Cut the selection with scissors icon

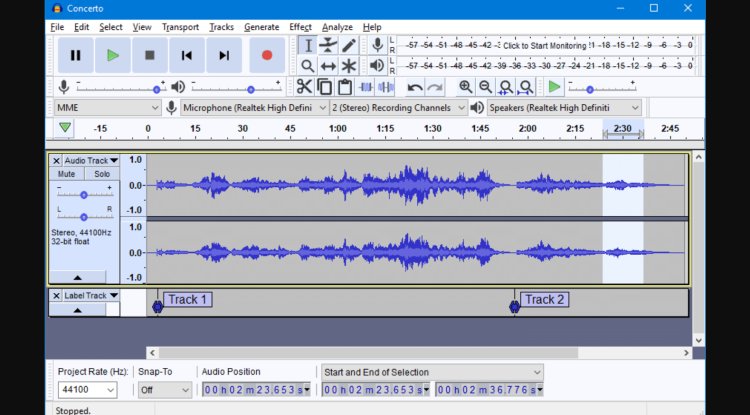(304, 87)
